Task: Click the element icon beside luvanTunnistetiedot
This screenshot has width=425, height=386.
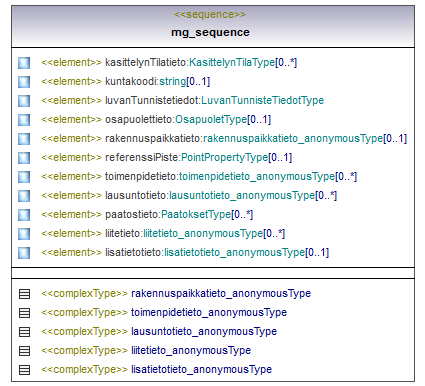Action: pos(24,101)
